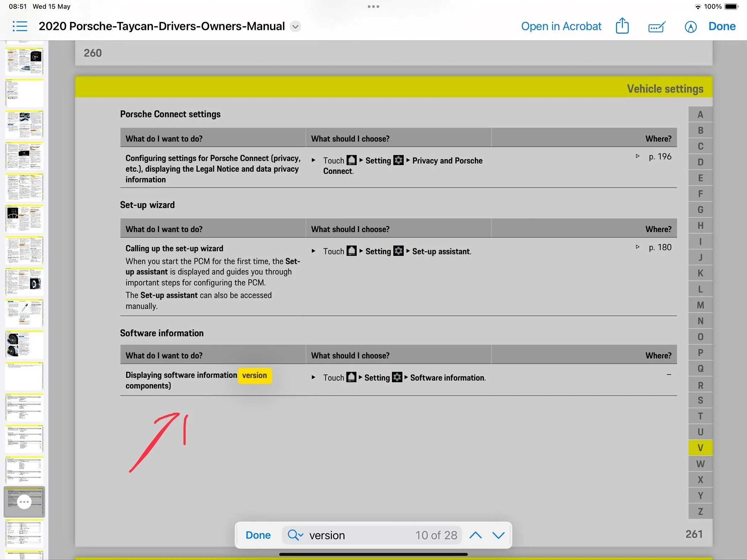Toggle the sidebar list view icon

pyautogui.click(x=20, y=26)
